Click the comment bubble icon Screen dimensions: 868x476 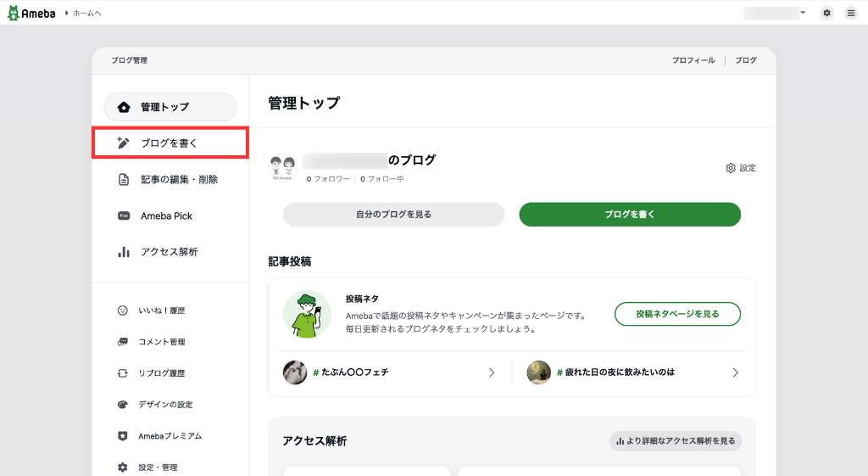point(122,342)
